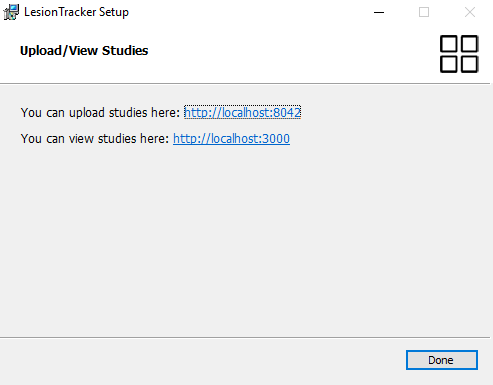Screen dimensions: 493x385
Task: Click the top-left square of the logo
Action: 449,44
